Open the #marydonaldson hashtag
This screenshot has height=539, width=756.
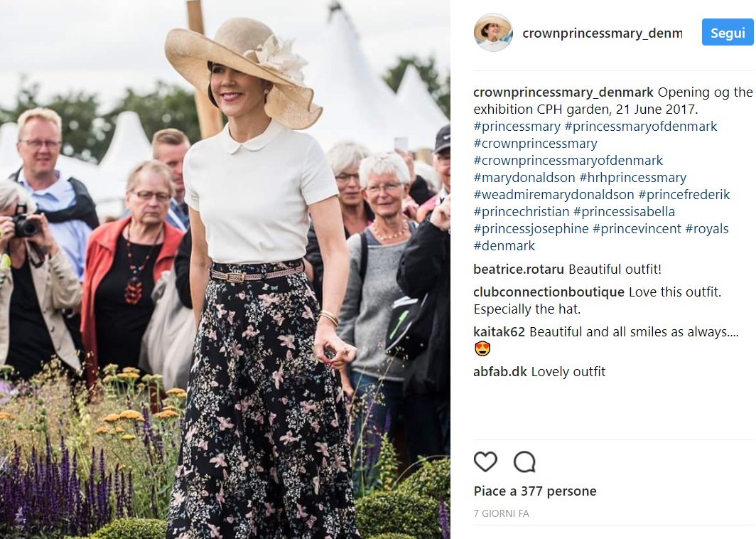(x=524, y=178)
